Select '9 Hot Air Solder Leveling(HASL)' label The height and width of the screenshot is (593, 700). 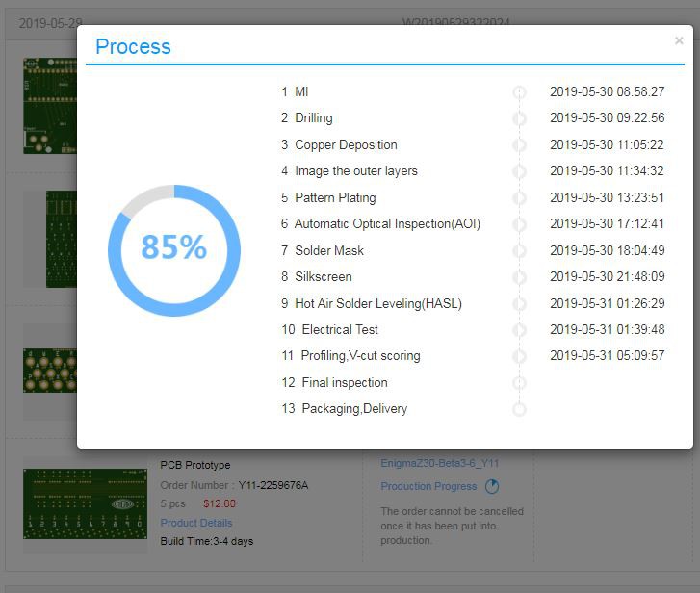(372, 304)
